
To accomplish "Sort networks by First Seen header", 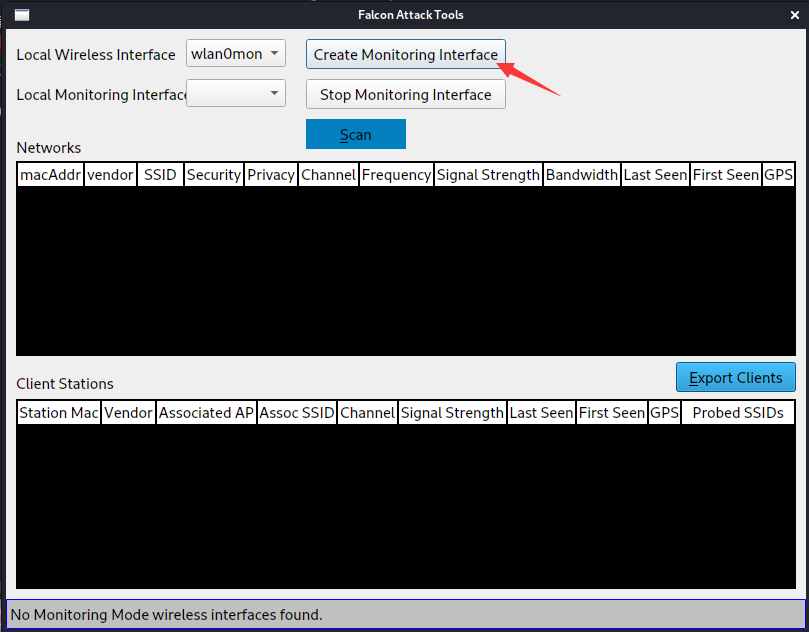I will click(x=725, y=175).
